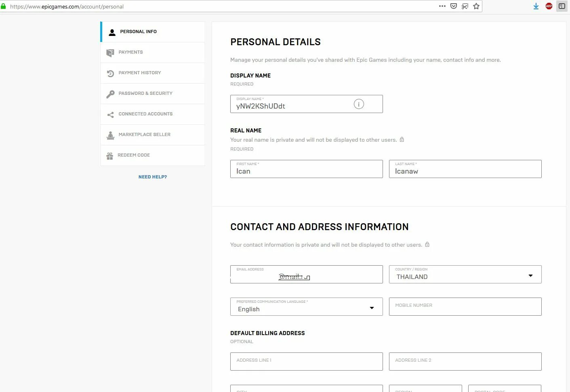Click the Need Help? link
Image resolution: width=570 pixels, height=392 pixels.
point(153,177)
